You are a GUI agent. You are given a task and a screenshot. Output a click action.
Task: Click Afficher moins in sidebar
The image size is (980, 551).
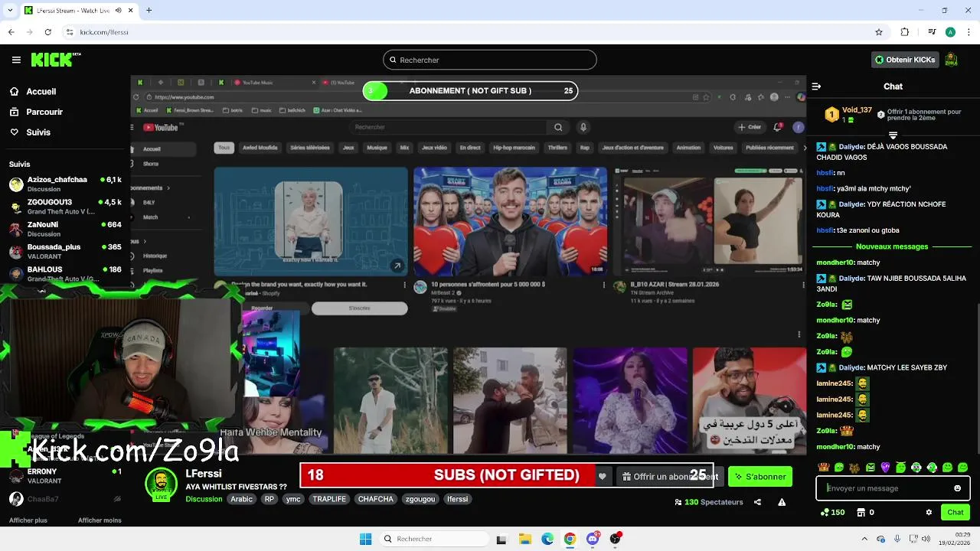pyautogui.click(x=100, y=520)
